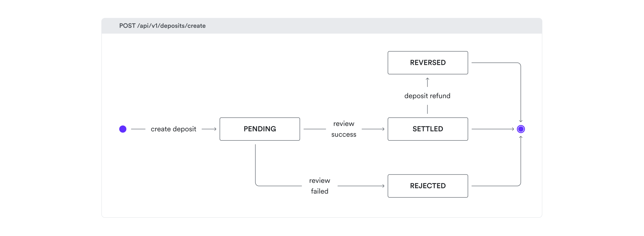
Task: Click the downward arrowhead above the end node
Action: (x=521, y=121)
